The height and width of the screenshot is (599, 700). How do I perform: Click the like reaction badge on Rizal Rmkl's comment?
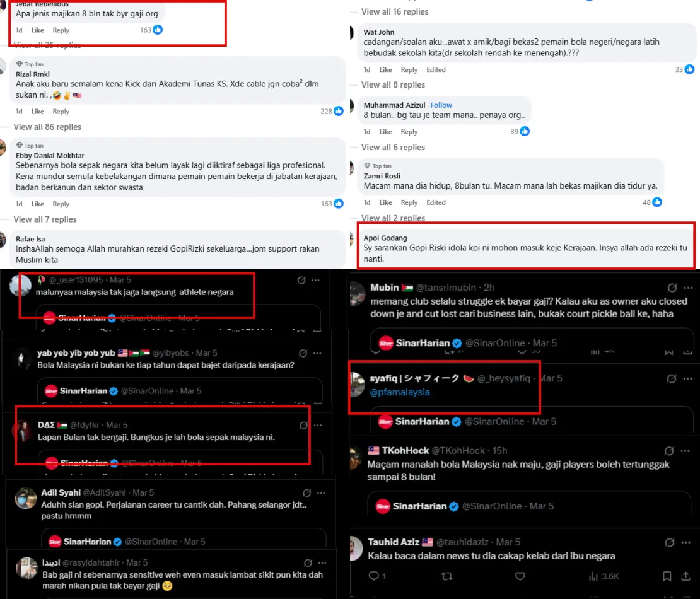click(x=339, y=111)
